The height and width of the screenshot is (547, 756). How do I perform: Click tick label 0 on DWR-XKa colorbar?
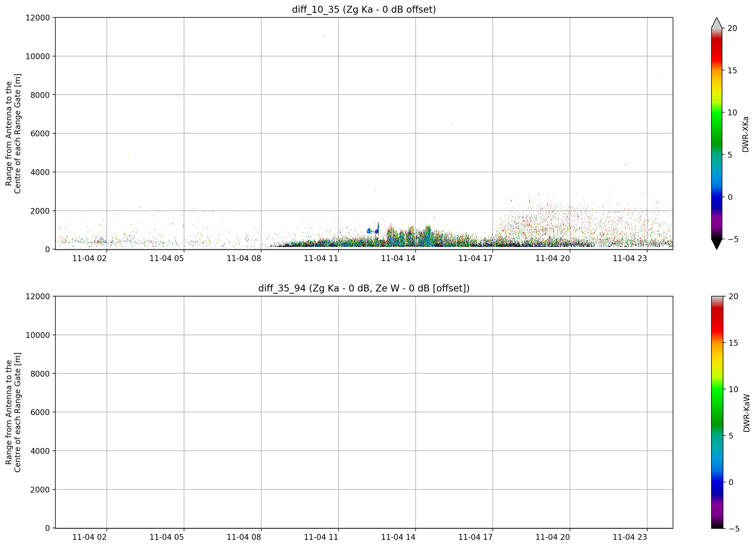(730, 197)
